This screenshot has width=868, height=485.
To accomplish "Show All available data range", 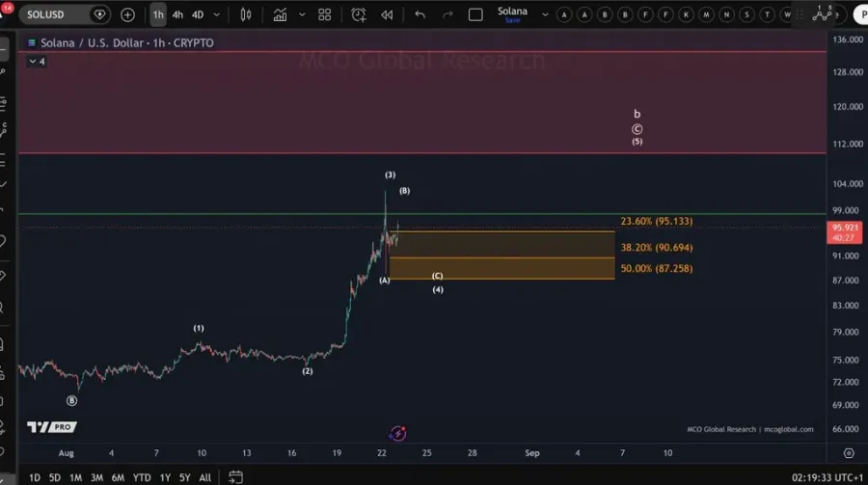I will pyautogui.click(x=204, y=477).
